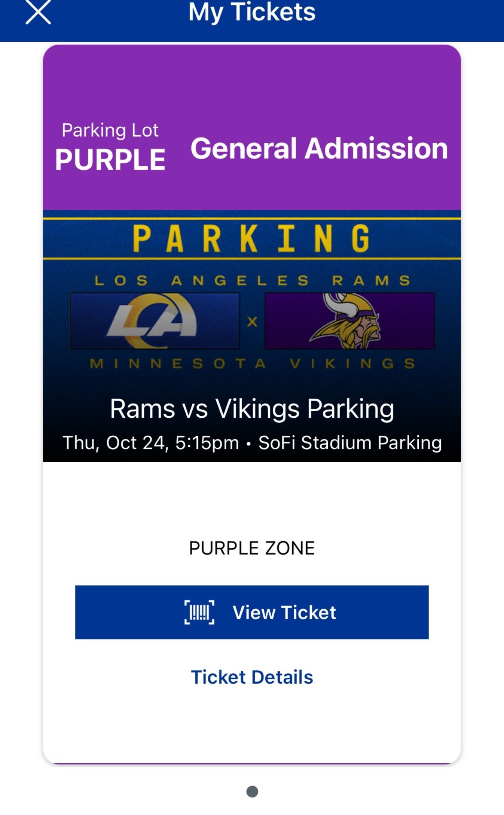504x815 pixels.
Task: Tap the Minnesota Vikings logo
Action: (350, 321)
